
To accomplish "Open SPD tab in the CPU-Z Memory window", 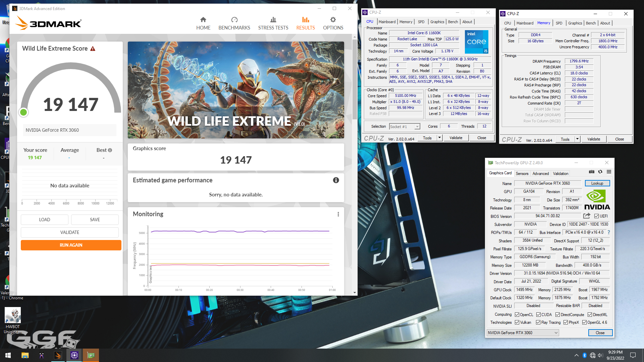I will [x=559, y=23].
